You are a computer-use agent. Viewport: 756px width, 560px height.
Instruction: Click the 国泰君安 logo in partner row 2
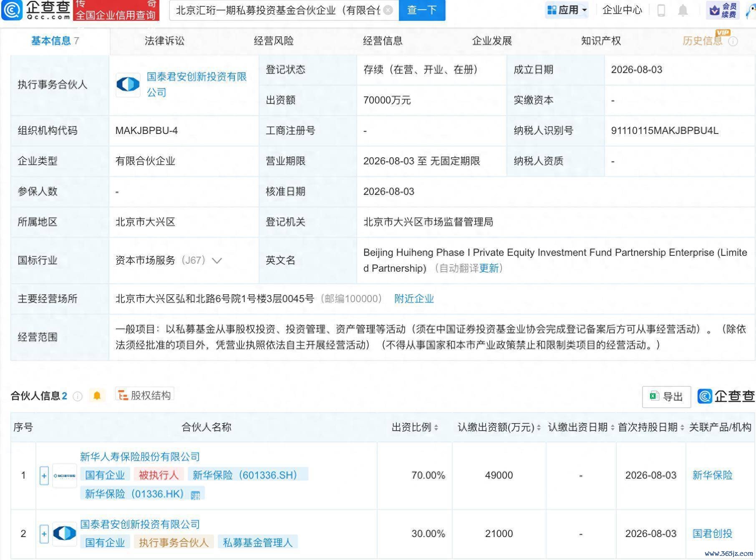[65, 533]
